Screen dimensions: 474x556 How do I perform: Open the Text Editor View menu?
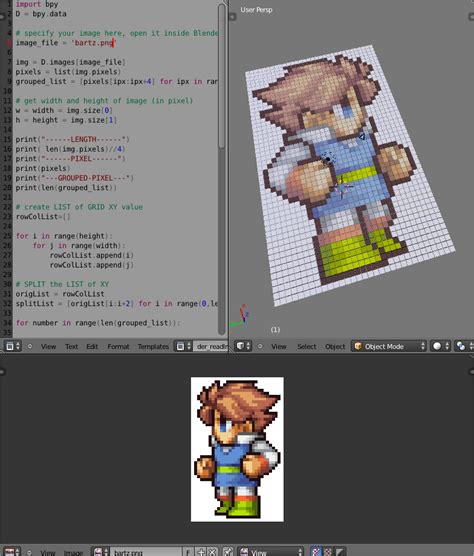(48, 346)
